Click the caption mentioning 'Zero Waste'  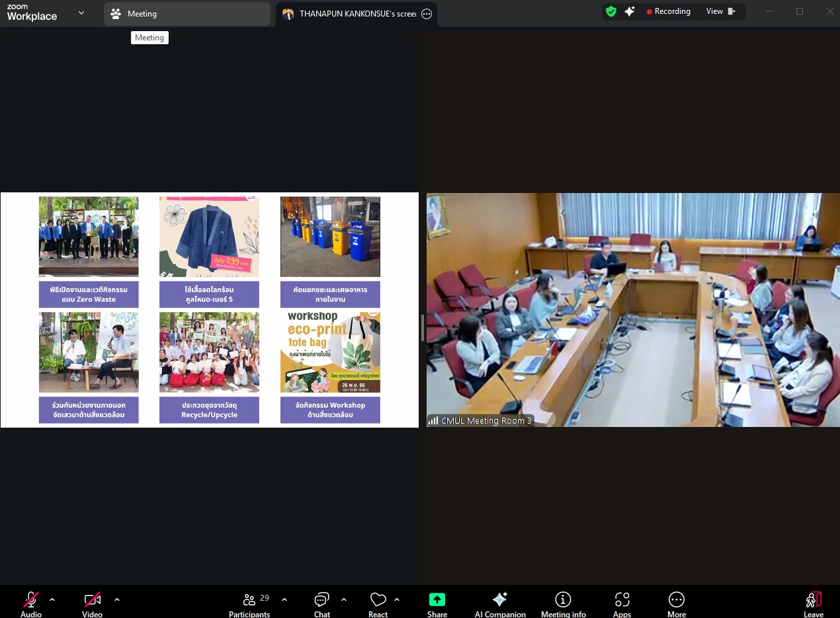click(x=89, y=294)
